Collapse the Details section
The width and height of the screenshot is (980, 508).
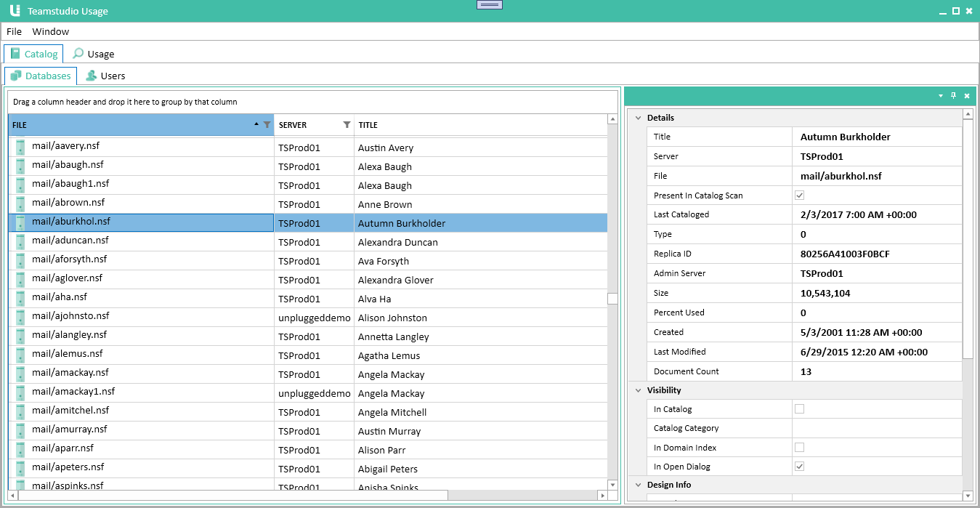(x=638, y=117)
